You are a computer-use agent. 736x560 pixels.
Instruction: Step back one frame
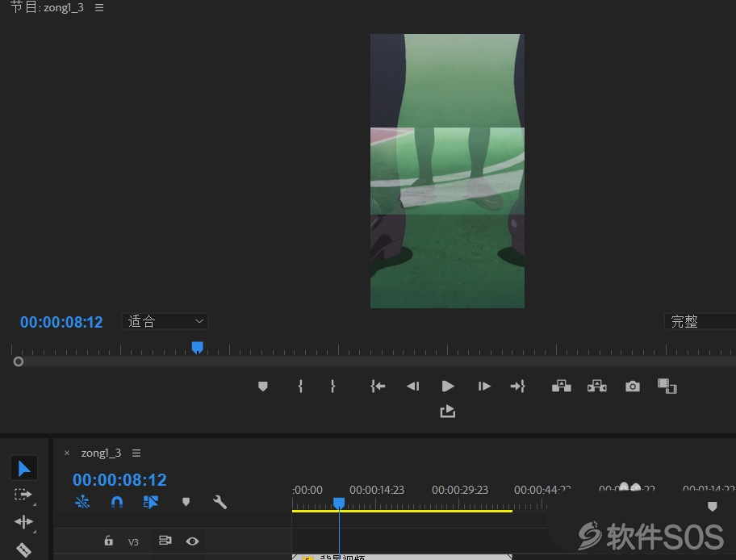click(412, 387)
